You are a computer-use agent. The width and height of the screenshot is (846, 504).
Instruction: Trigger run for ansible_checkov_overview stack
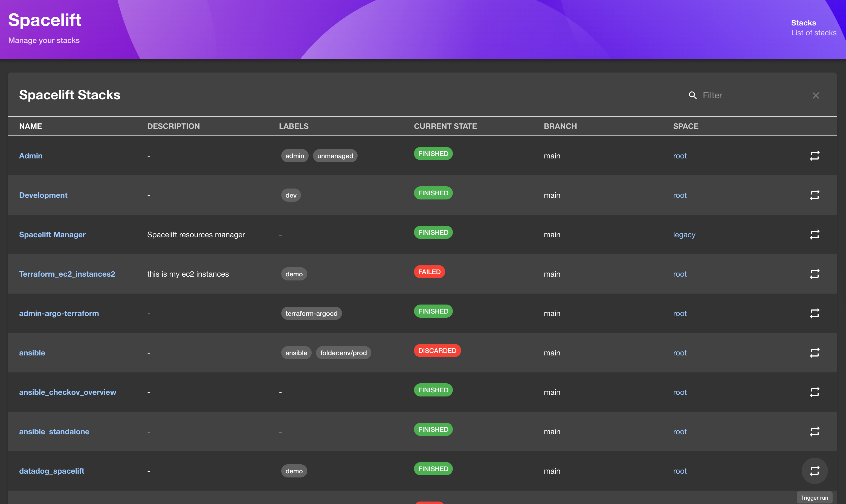[x=815, y=392]
